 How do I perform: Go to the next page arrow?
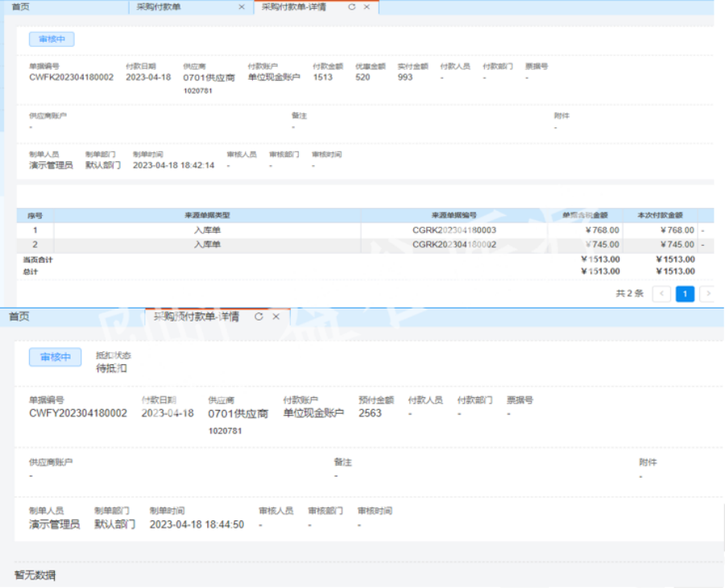tap(708, 293)
